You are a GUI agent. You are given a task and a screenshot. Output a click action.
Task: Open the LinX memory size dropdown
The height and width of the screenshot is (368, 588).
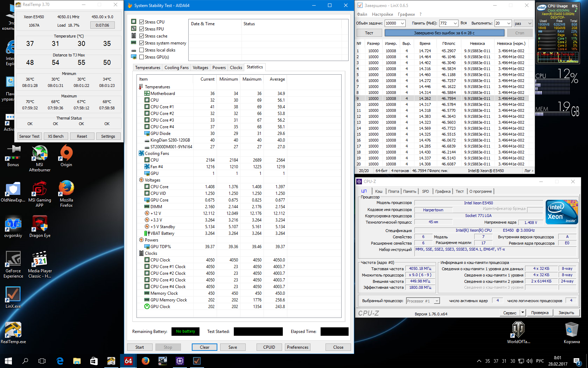[x=455, y=23]
